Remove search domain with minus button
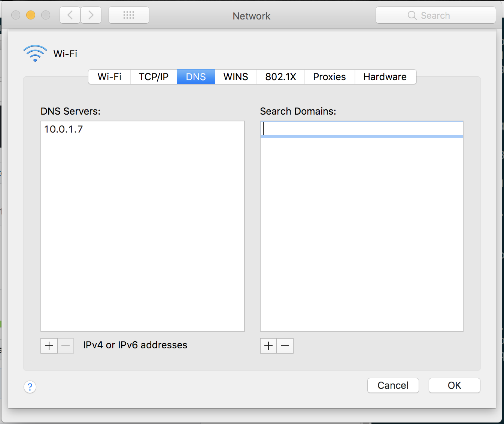504x424 pixels. pos(285,346)
